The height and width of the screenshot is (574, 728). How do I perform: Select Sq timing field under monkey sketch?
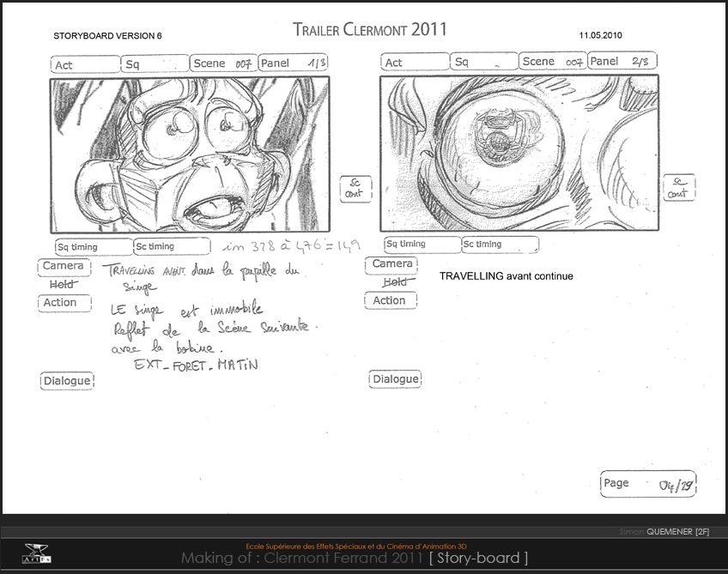(93, 247)
